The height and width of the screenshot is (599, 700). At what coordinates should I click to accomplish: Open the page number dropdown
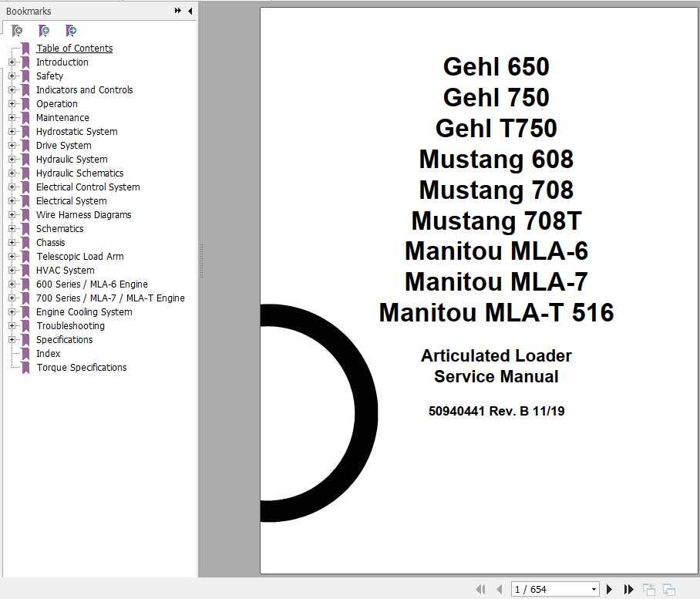[594, 589]
